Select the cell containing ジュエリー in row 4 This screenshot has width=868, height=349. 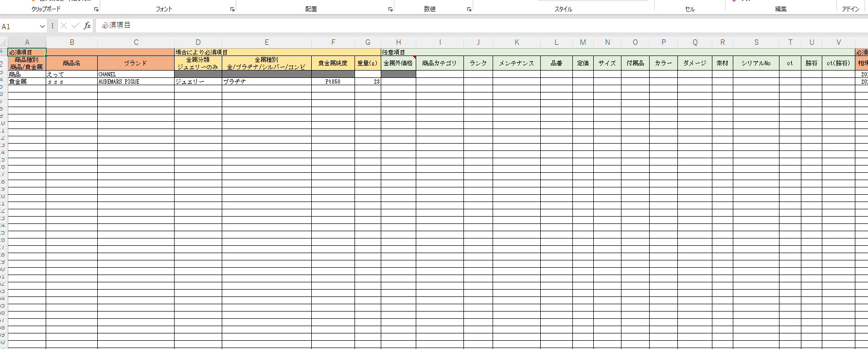[x=198, y=81]
